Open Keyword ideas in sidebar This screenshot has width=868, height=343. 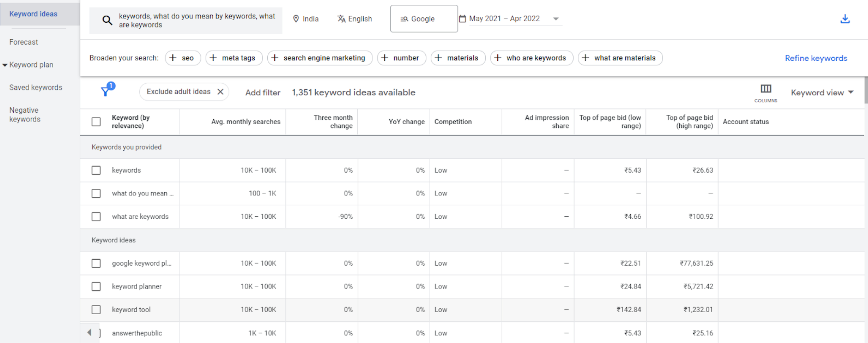33,14
